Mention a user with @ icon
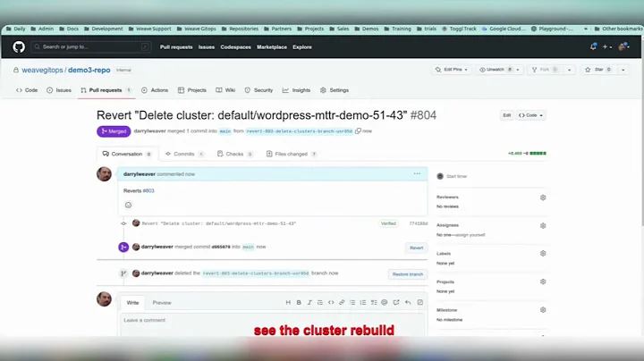The height and width of the screenshot is (361, 644). (385, 302)
